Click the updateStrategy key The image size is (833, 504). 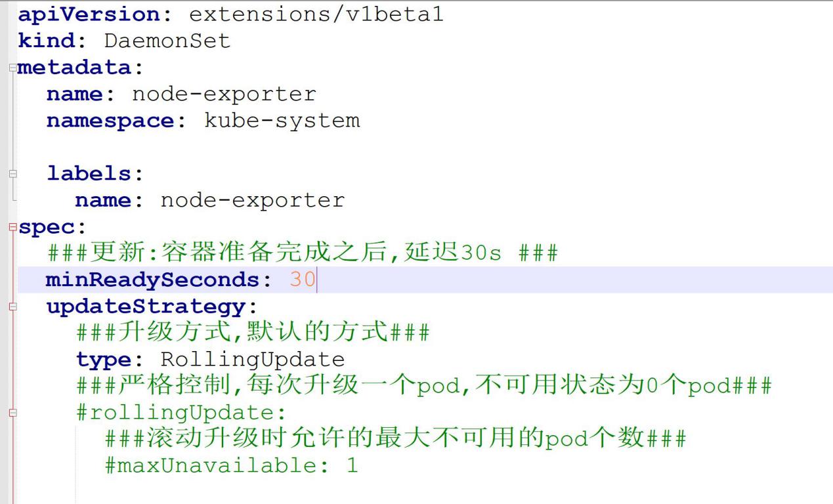point(145,306)
